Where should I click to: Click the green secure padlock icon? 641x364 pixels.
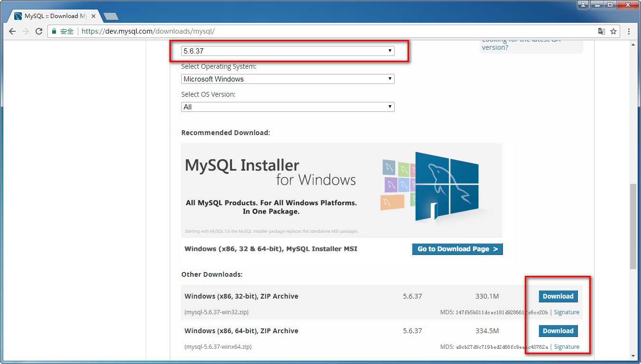pyautogui.click(x=54, y=31)
